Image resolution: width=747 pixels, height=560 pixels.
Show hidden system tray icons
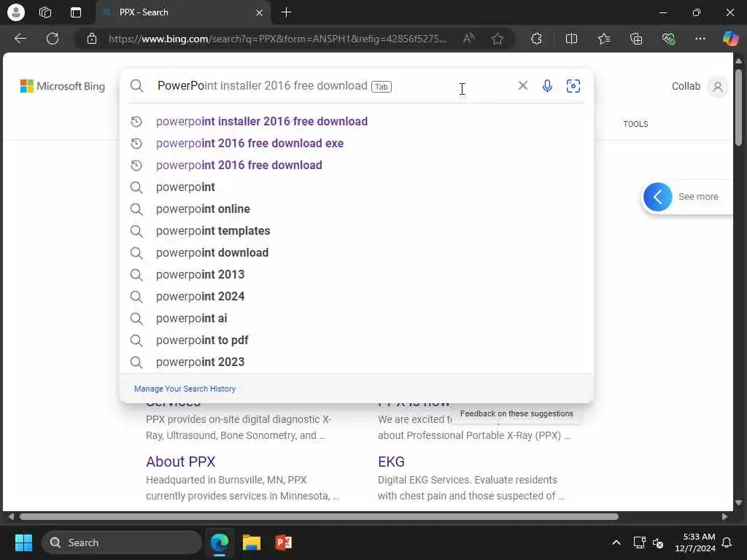point(616,542)
